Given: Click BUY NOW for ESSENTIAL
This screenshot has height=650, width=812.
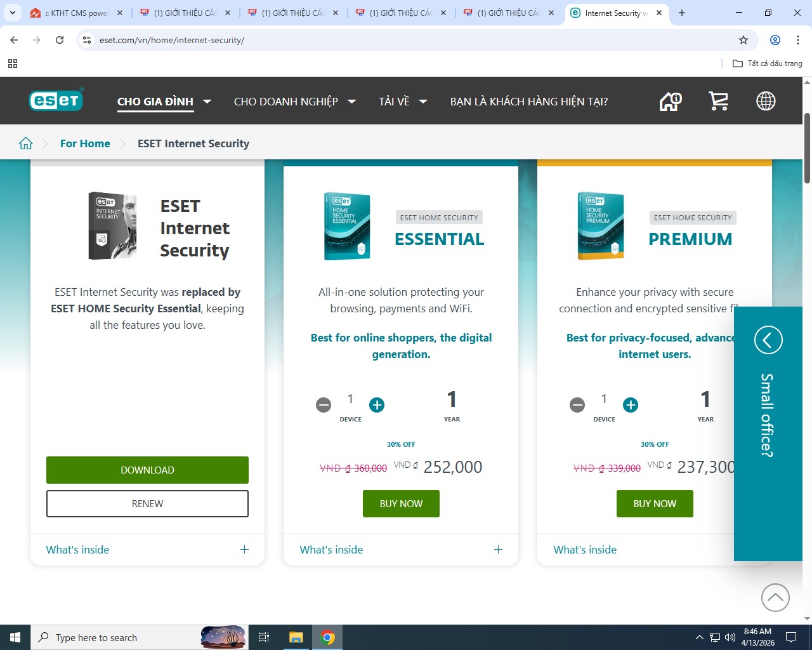Looking at the screenshot, I should [401, 503].
